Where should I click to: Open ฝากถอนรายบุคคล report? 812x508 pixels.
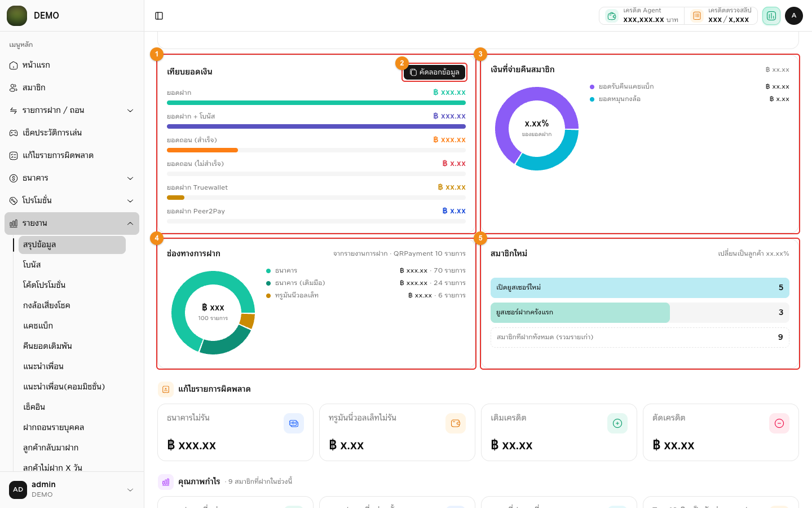pyautogui.click(x=72, y=428)
